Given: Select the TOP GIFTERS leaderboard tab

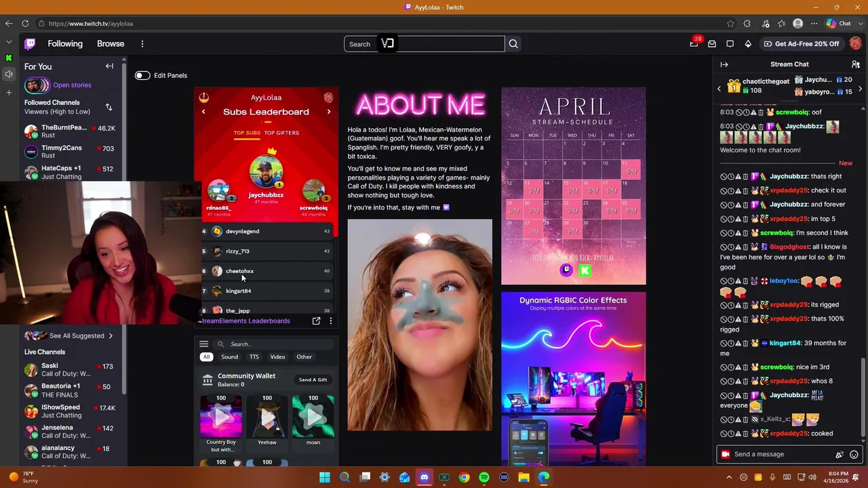Looking at the screenshot, I should (x=281, y=133).
